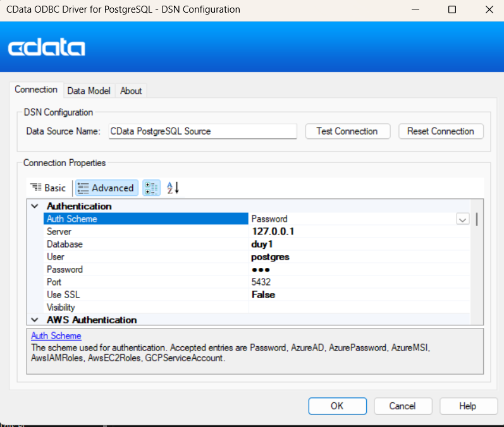Switch to Advanced properties view
The height and width of the screenshot is (427, 504).
107,188
